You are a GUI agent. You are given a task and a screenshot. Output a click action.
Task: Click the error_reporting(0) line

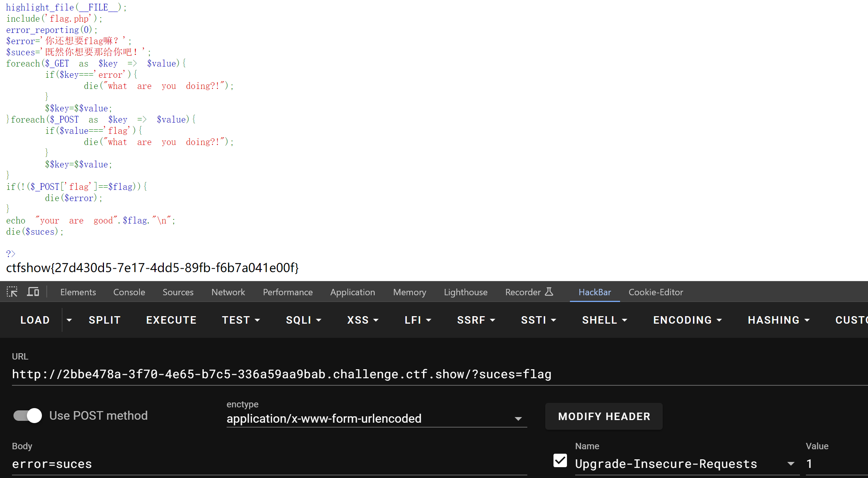(x=52, y=30)
